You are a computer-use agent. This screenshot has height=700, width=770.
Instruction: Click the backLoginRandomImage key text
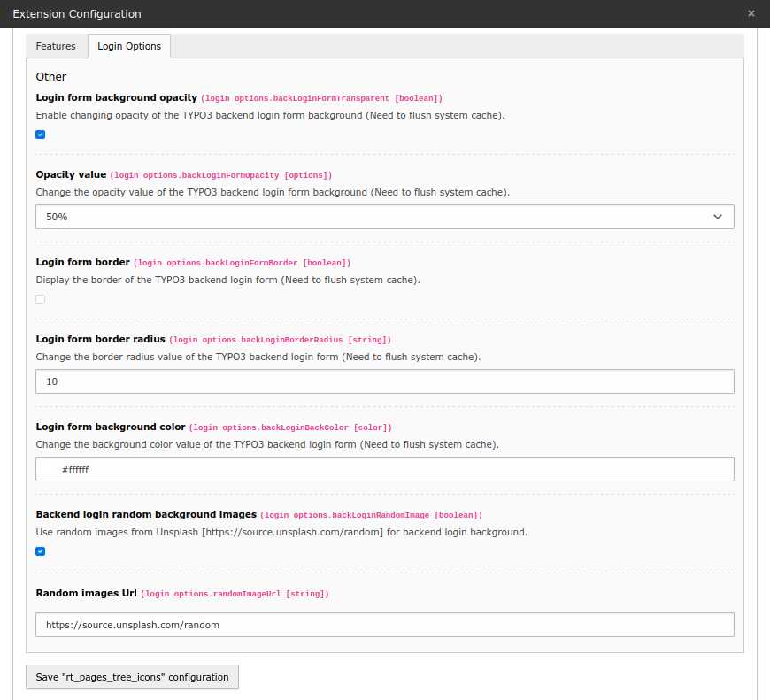click(371, 515)
